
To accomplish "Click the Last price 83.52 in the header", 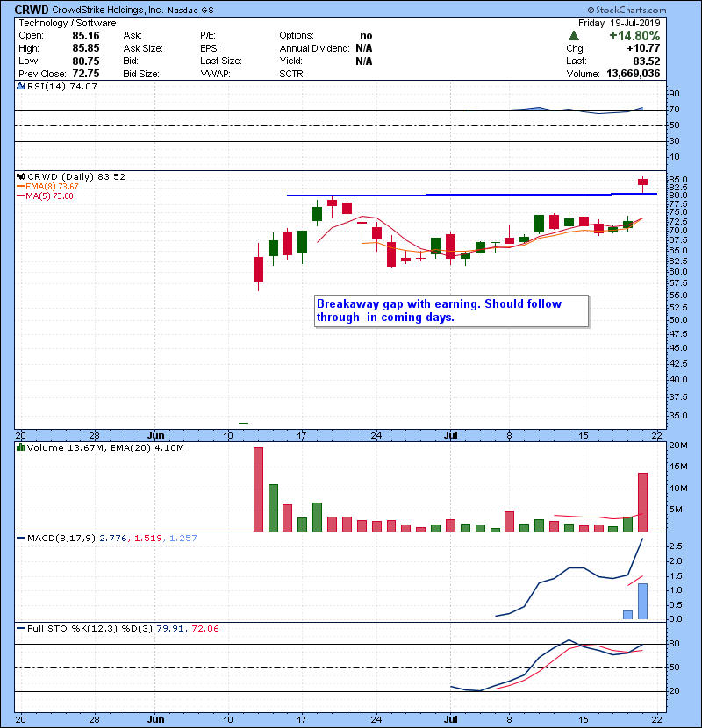I will tap(646, 61).
